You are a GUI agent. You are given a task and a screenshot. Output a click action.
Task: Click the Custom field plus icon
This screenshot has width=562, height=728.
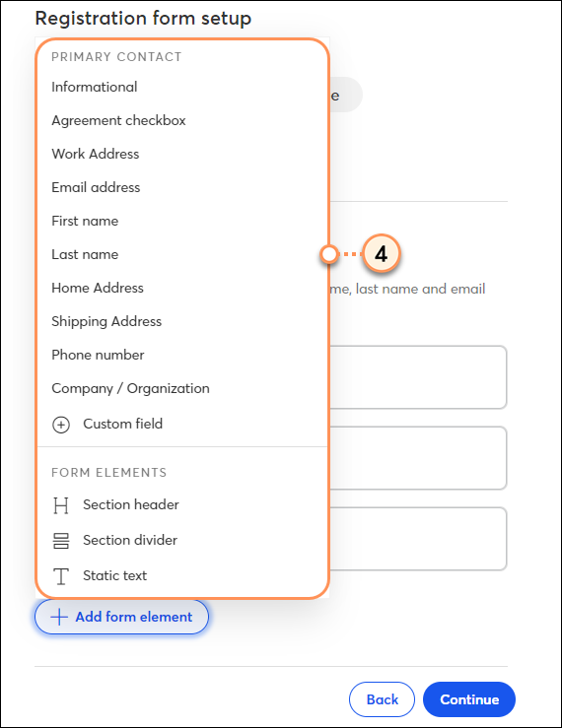tap(61, 425)
